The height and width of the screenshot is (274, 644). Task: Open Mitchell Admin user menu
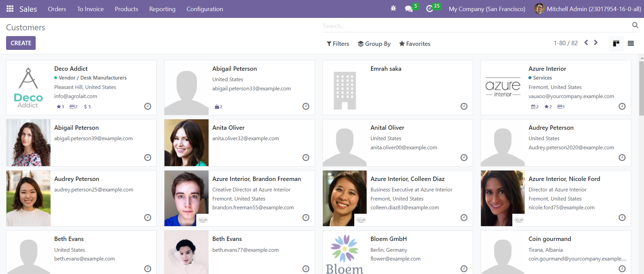pyautogui.click(x=588, y=9)
